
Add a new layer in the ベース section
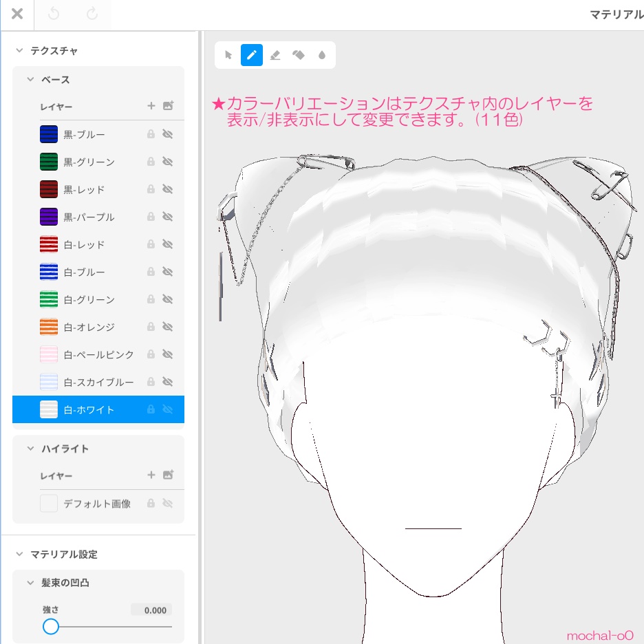tap(151, 106)
